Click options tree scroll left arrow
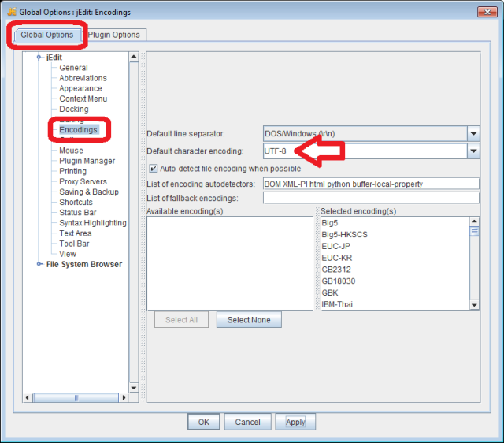The image size is (504, 443). pos(28,398)
